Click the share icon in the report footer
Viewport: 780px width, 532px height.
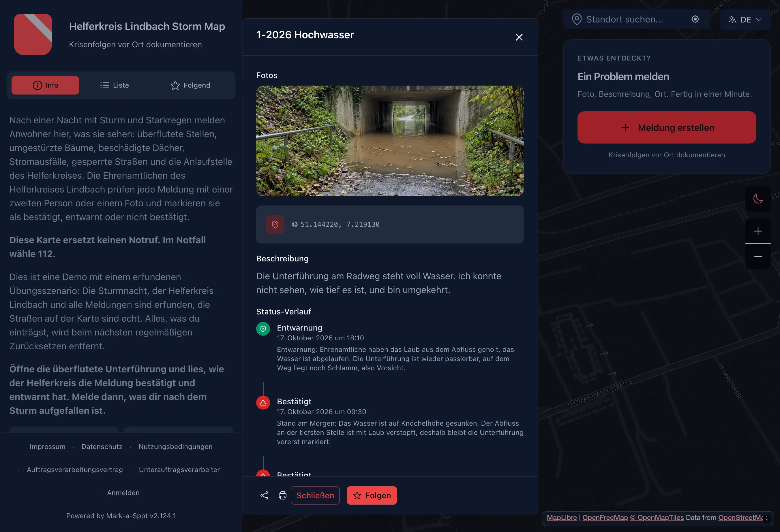pos(264,495)
